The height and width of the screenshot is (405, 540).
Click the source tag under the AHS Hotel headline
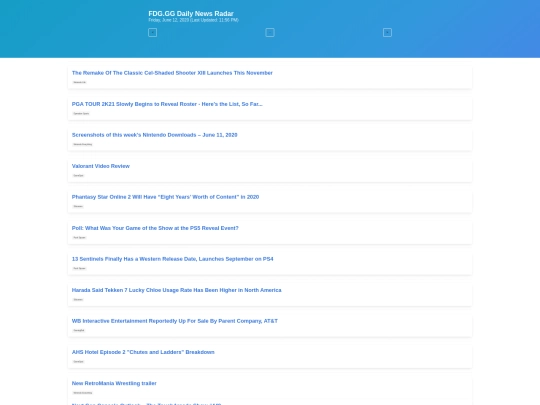(x=79, y=361)
